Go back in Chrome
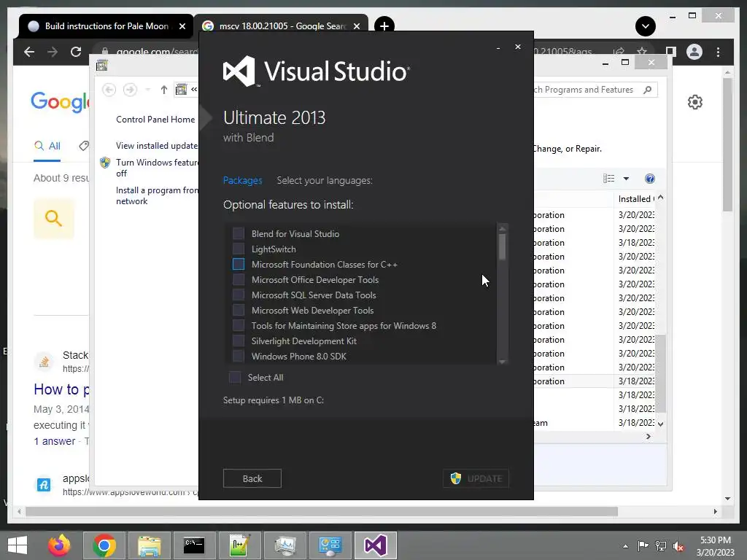This screenshot has width=747, height=560. tap(29, 52)
